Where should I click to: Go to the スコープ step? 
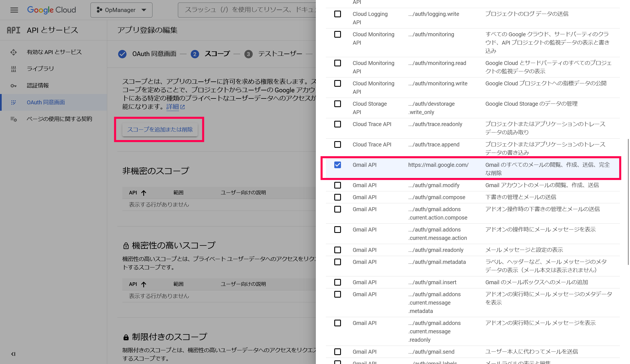217,54
